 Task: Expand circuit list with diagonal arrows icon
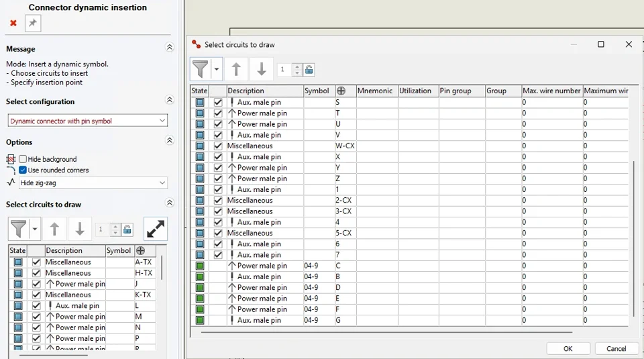[156, 229]
